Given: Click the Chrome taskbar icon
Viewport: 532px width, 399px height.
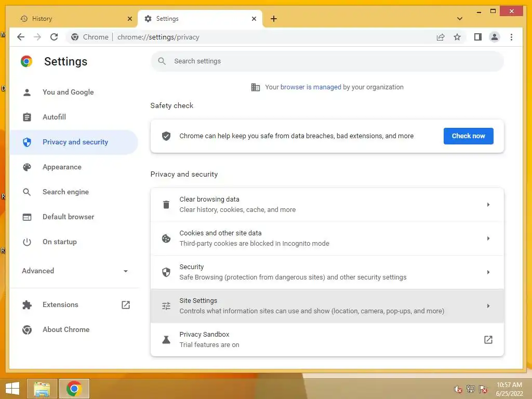Looking at the screenshot, I should click(x=74, y=389).
